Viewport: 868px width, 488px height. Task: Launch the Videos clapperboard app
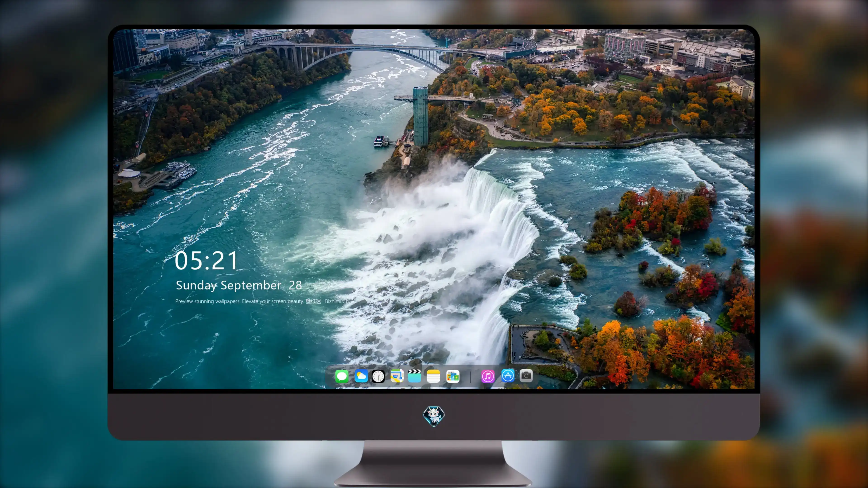415,376
